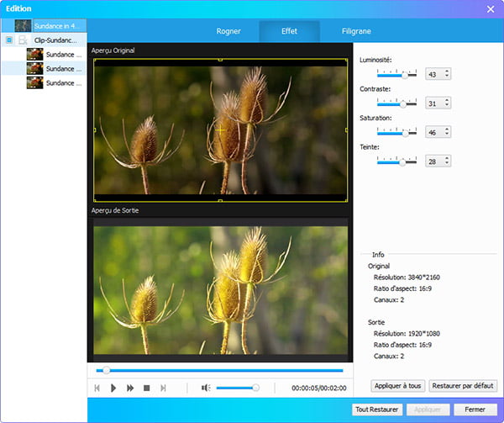Open the Filigrane tab

point(357,32)
